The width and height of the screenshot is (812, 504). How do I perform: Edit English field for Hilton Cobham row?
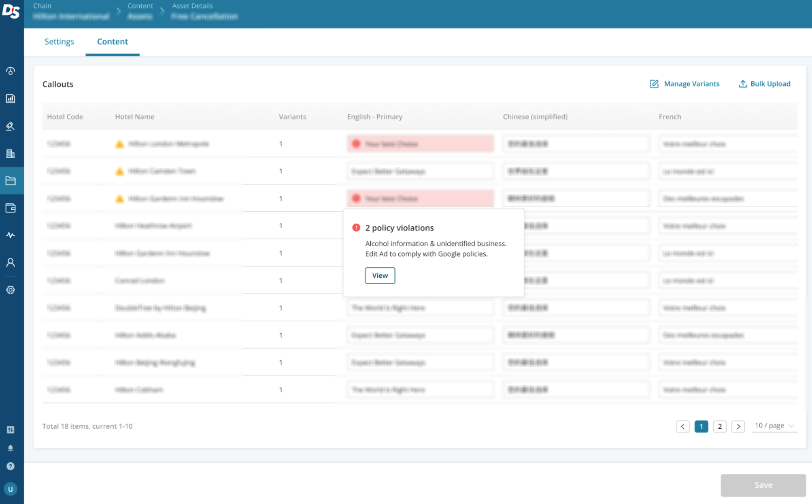pyautogui.click(x=420, y=390)
